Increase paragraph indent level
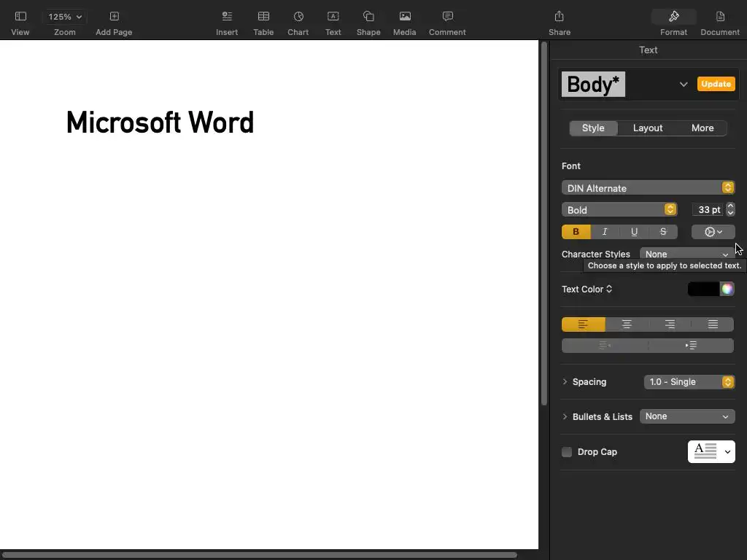 pos(691,345)
